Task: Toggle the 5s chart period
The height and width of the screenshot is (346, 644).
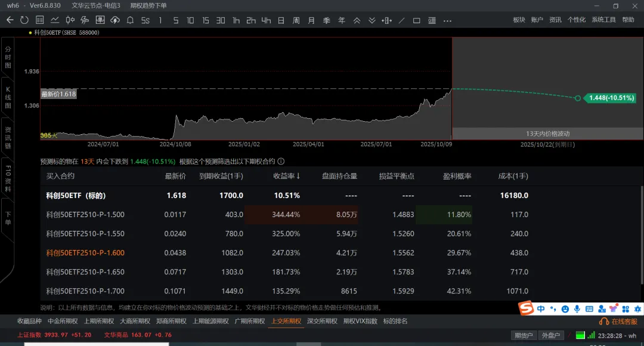Action: coord(145,20)
